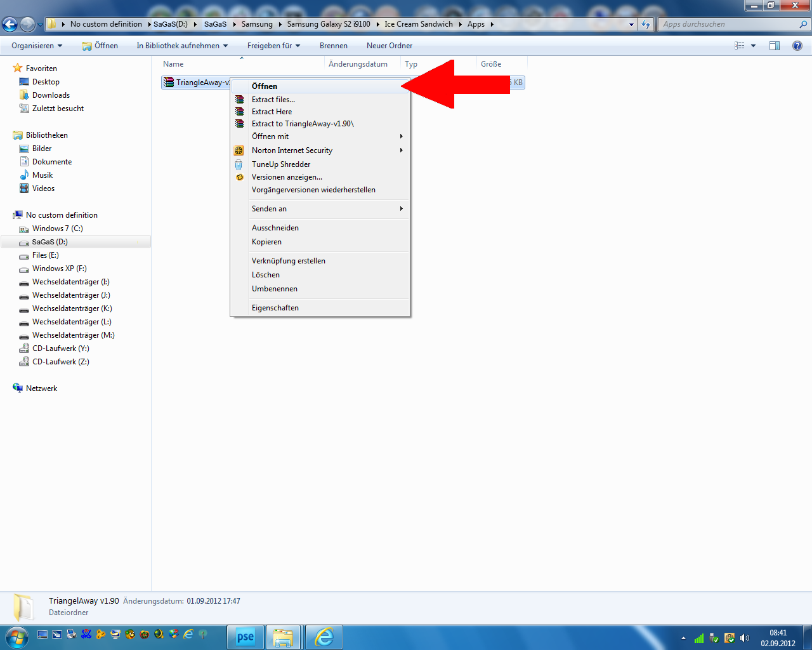Select Musik library
Image resolution: width=812 pixels, height=650 pixels.
[43, 175]
